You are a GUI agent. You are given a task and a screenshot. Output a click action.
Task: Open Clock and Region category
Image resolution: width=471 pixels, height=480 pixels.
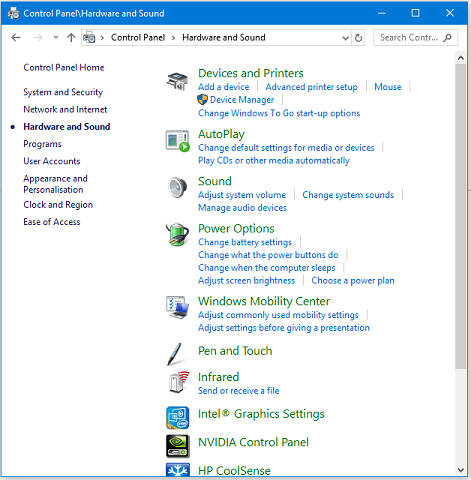(x=58, y=205)
